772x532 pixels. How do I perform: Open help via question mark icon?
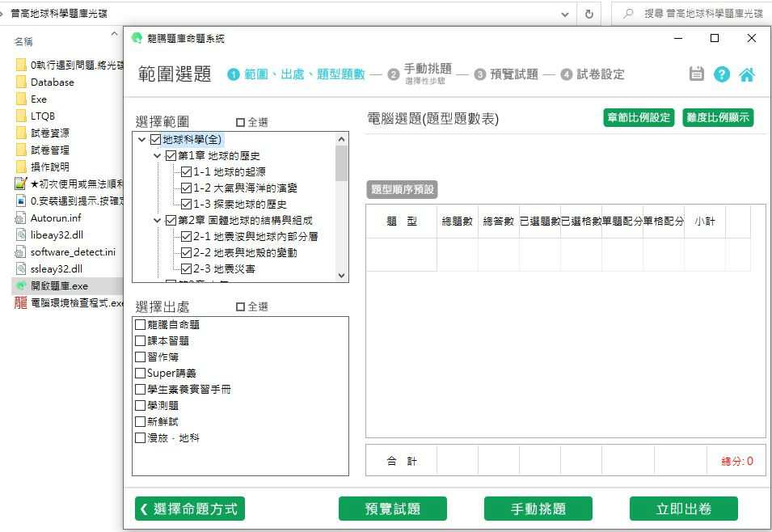coord(721,74)
